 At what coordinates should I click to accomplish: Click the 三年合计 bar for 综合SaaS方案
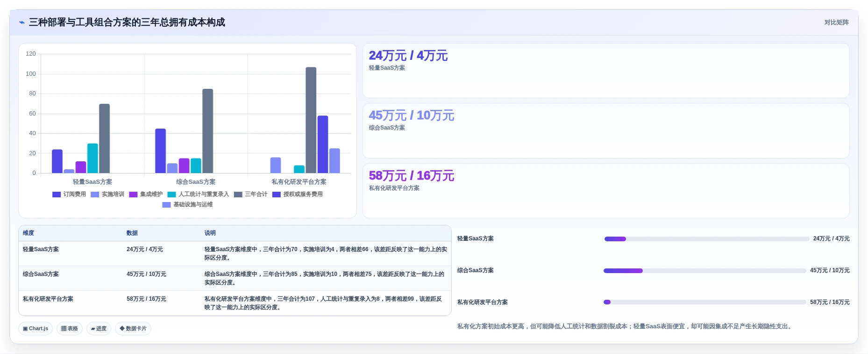(208, 131)
